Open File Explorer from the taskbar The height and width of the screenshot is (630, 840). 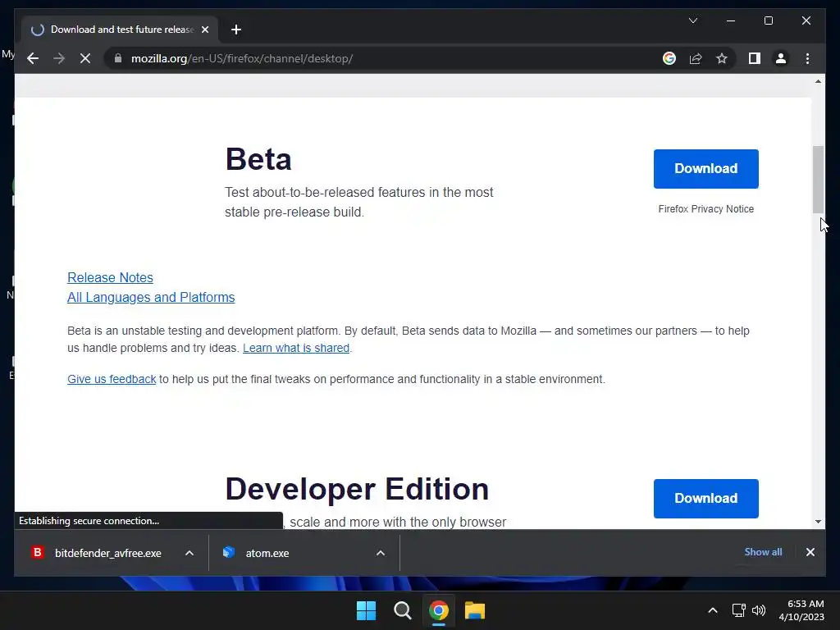tap(475, 610)
